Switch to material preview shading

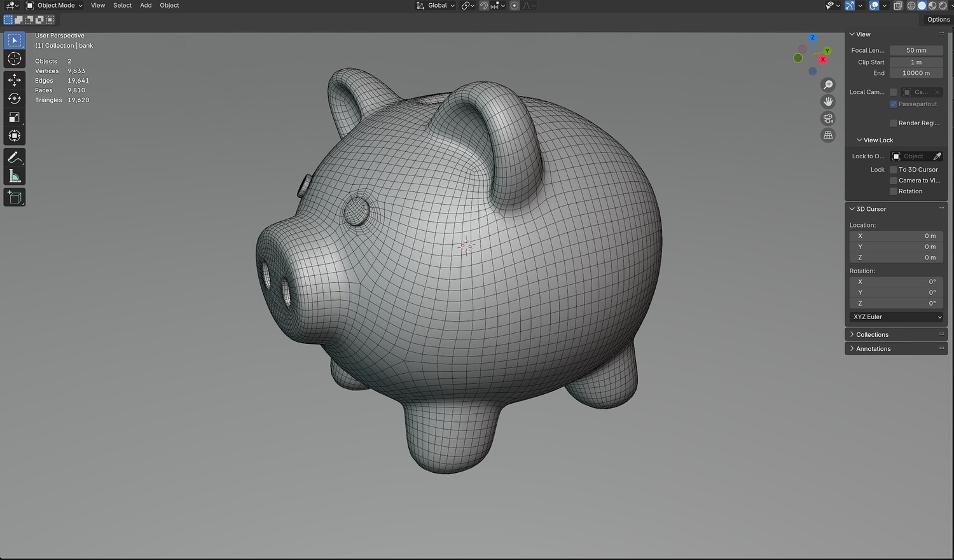click(932, 6)
